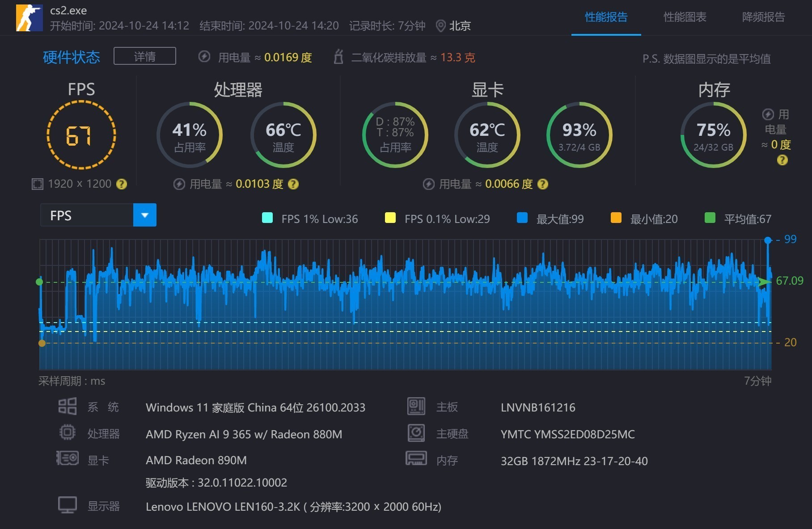The height and width of the screenshot is (529, 812).
Task: Click the orange 最小值 legend swatch
Action: [x=616, y=218]
